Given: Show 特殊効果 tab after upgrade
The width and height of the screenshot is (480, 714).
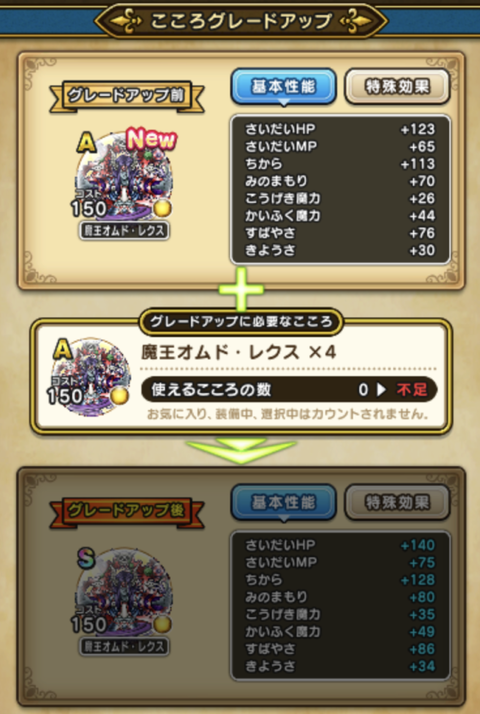Looking at the screenshot, I should coord(397,503).
